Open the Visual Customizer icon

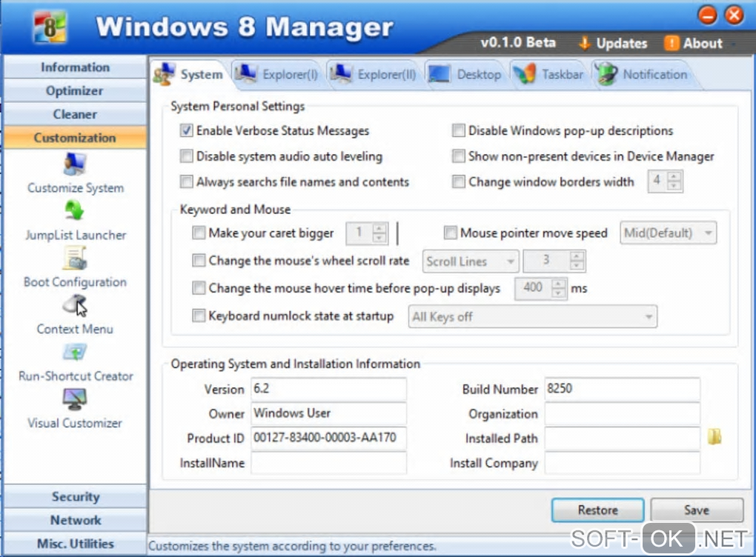(x=75, y=399)
